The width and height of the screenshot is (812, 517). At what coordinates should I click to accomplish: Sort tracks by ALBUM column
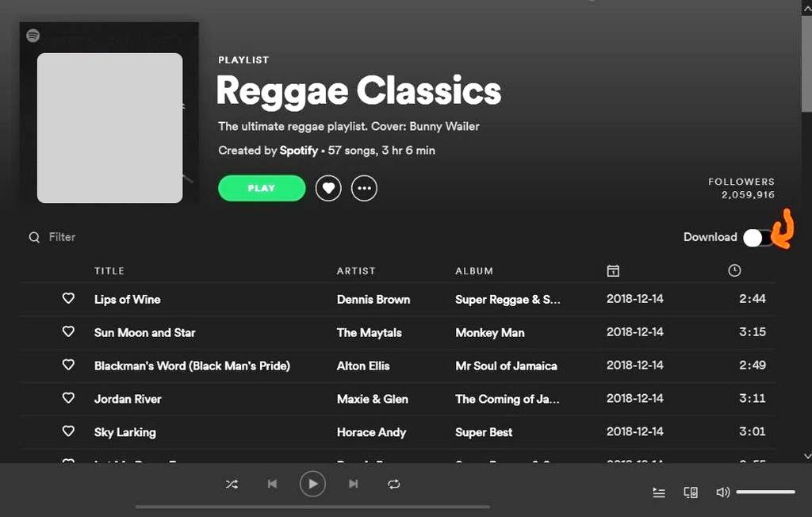474,271
